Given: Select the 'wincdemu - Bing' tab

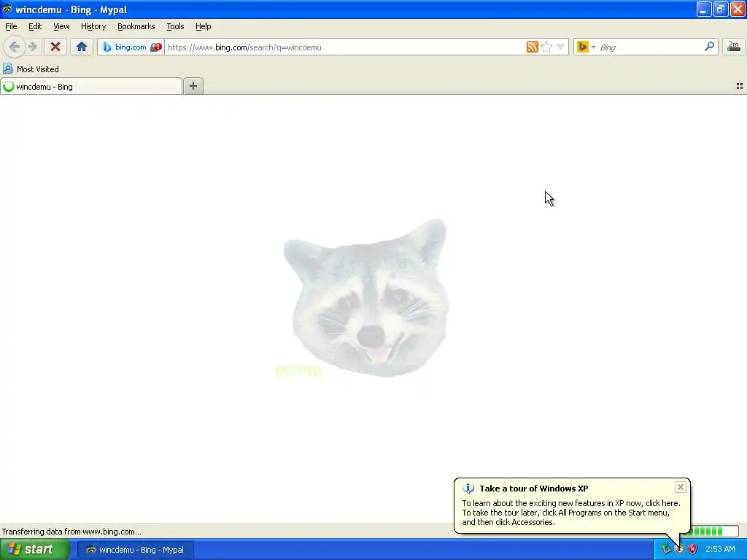Looking at the screenshot, I should click(x=91, y=86).
